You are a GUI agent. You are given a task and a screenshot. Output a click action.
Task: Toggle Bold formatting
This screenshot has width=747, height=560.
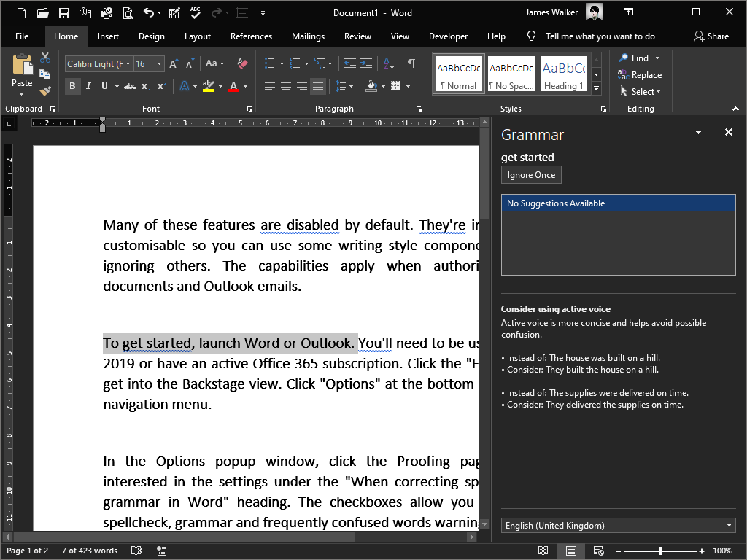pyautogui.click(x=72, y=86)
